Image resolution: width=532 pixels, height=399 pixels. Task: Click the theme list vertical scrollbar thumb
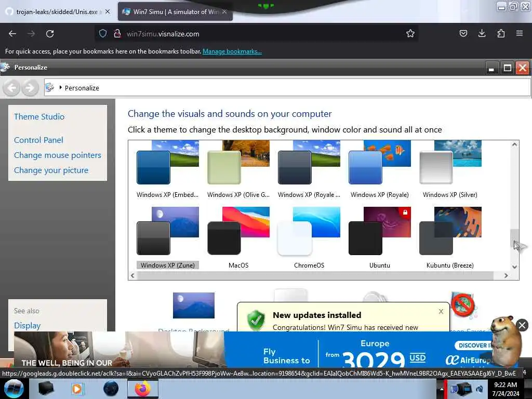click(x=514, y=238)
